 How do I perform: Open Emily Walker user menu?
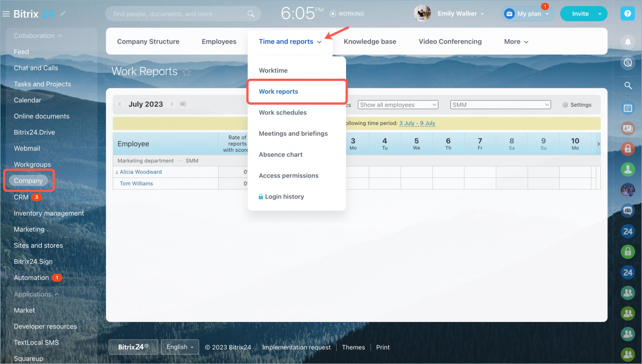[x=461, y=14]
